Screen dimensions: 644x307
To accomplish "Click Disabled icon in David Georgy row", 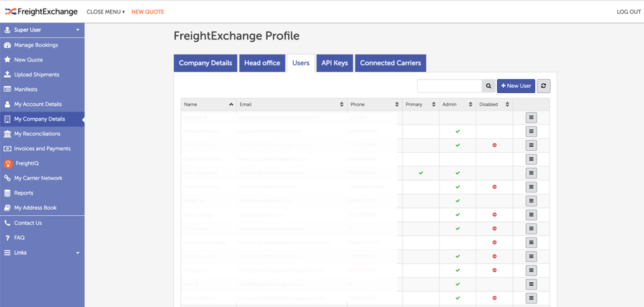I will click(494, 214).
